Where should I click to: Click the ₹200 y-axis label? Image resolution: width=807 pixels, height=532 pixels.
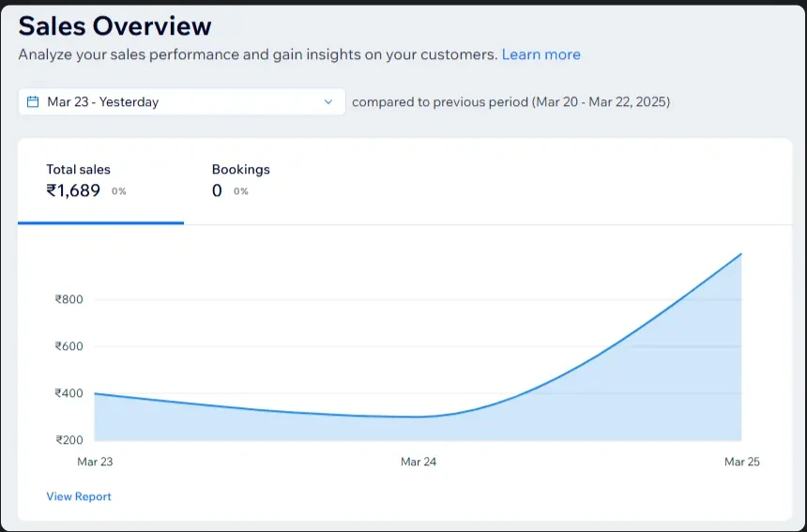point(69,440)
